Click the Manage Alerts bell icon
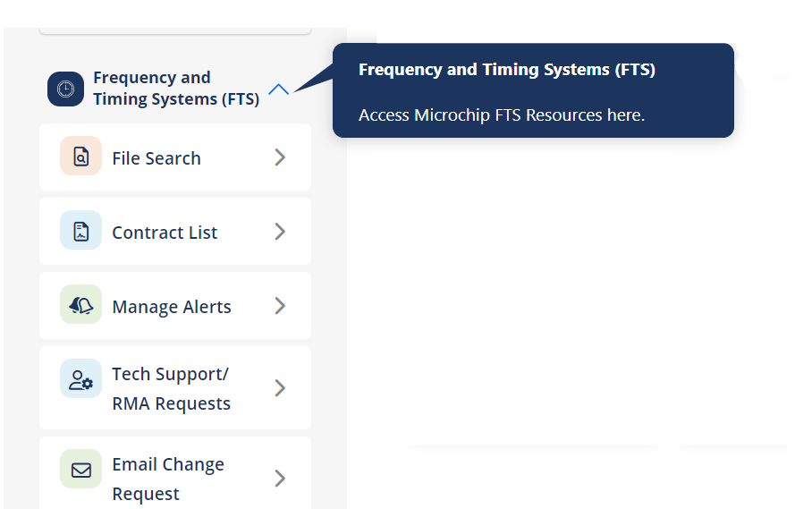The image size is (812, 509). [81, 306]
